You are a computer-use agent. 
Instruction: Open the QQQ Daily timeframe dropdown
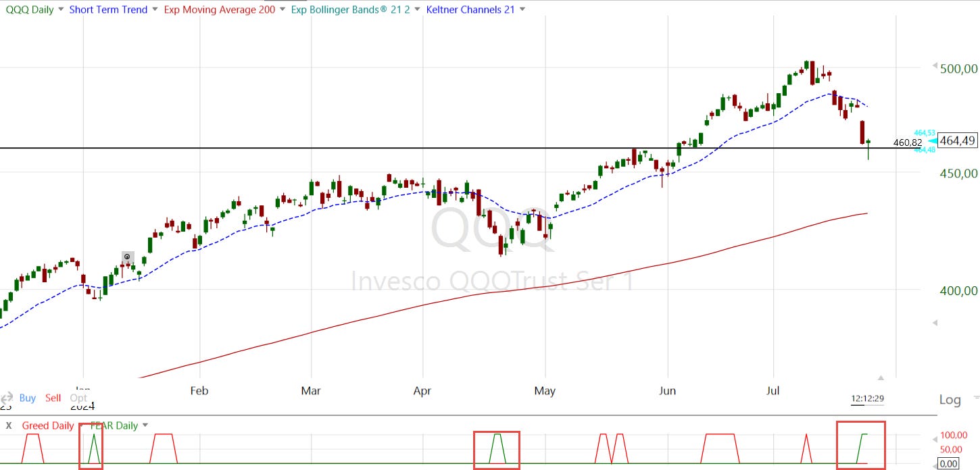(61, 9)
